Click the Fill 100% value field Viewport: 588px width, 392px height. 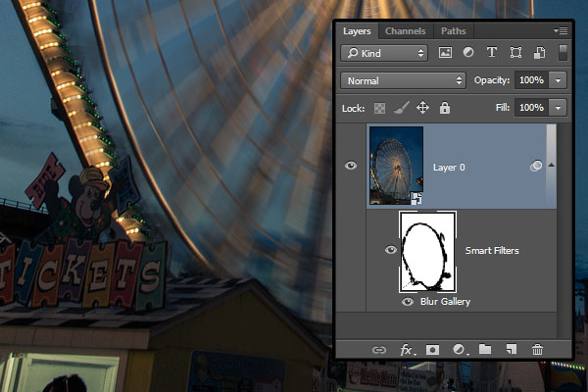coord(531,108)
